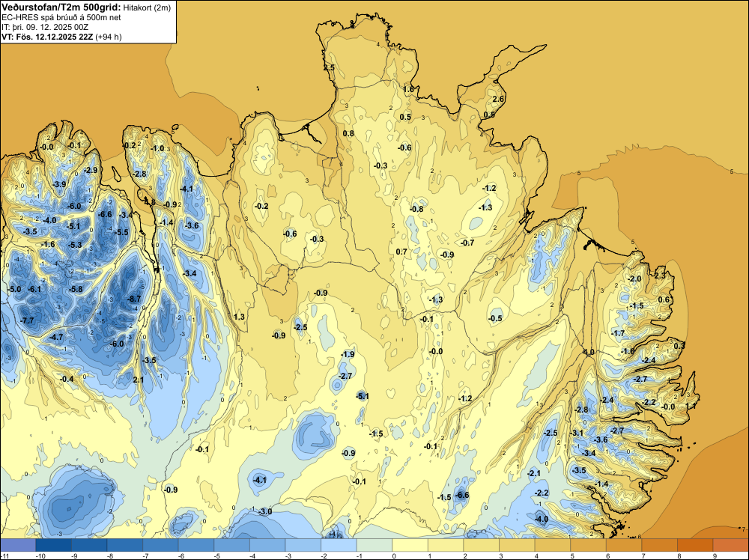Select the 'Hitakort (2m)' subtitle text
749x560 pixels.
click(146, 7)
